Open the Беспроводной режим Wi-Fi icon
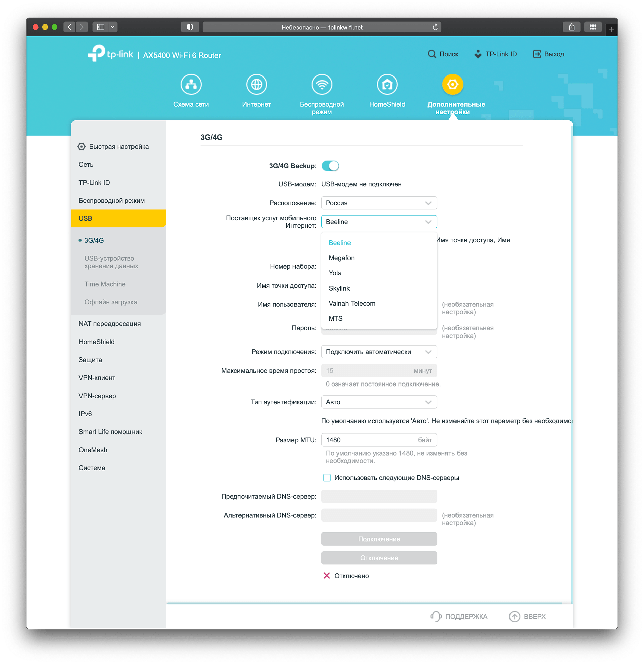Image resolution: width=644 pixels, height=664 pixels. 322,84
